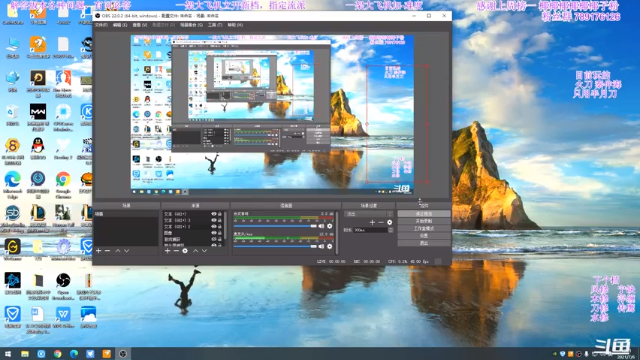
Task: Adjust the desktop audio volume slider
Action: [x=275, y=226]
